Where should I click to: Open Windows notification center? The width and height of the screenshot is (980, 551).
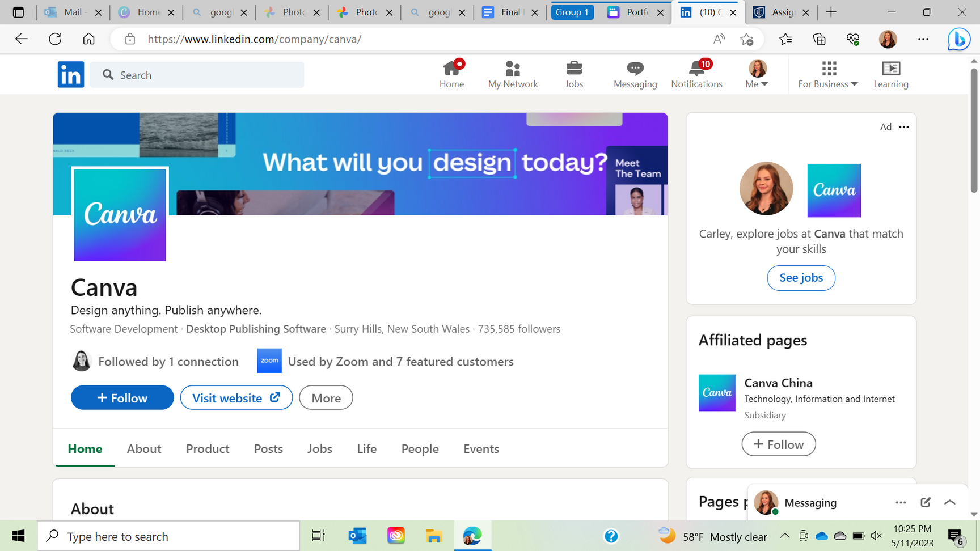tap(957, 537)
